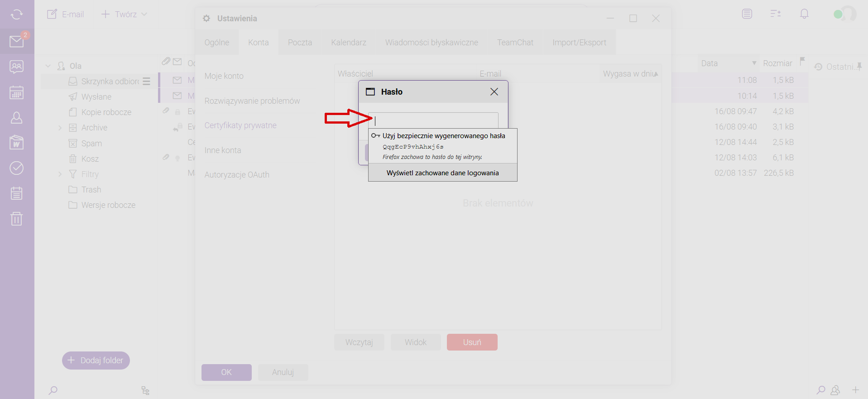Image resolution: width=868 pixels, height=399 pixels.
Task: Open the mail inbox icon in sidebar
Action: 16,42
